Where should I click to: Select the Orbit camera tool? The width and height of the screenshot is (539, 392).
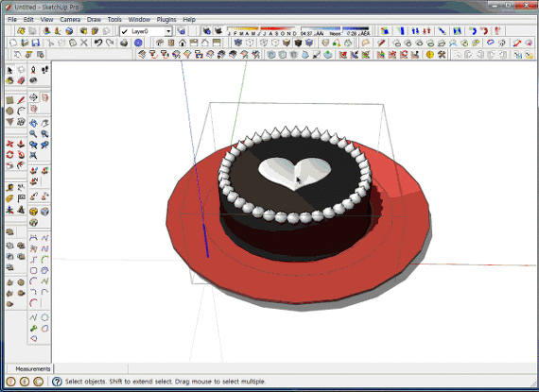[x=33, y=123]
